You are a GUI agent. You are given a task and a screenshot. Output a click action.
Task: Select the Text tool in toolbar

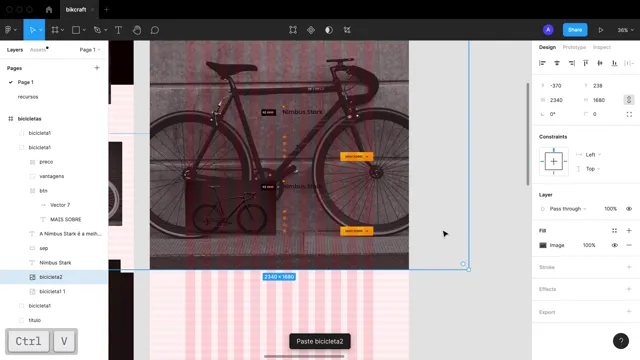tap(118, 30)
